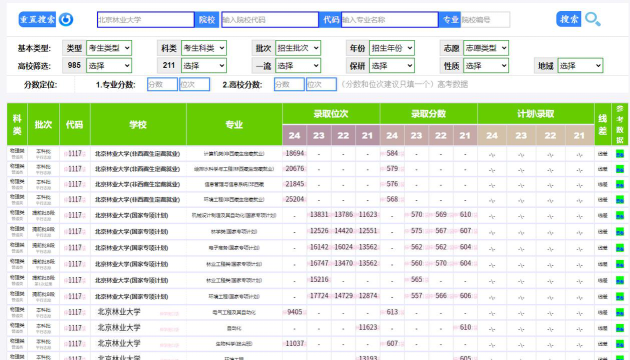Focus the 位次 field under 高校分数
Screen dimensions: 630x360
click(x=321, y=84)
